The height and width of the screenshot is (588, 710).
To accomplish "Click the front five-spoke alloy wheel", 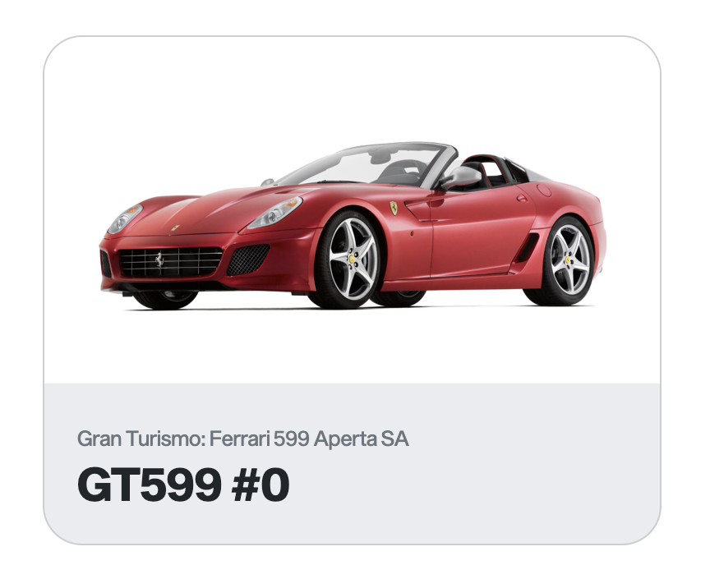I will coord(352,260).
